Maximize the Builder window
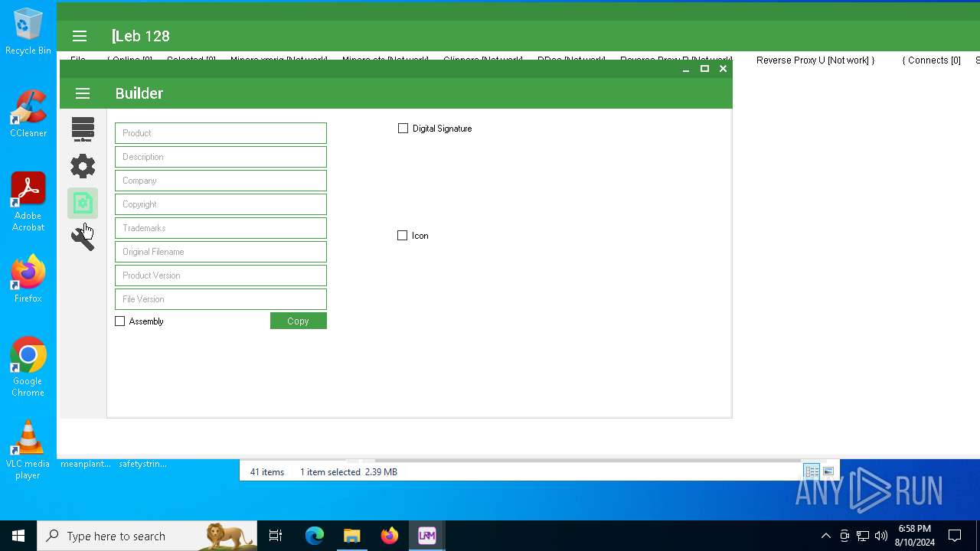 coord(704,69)
